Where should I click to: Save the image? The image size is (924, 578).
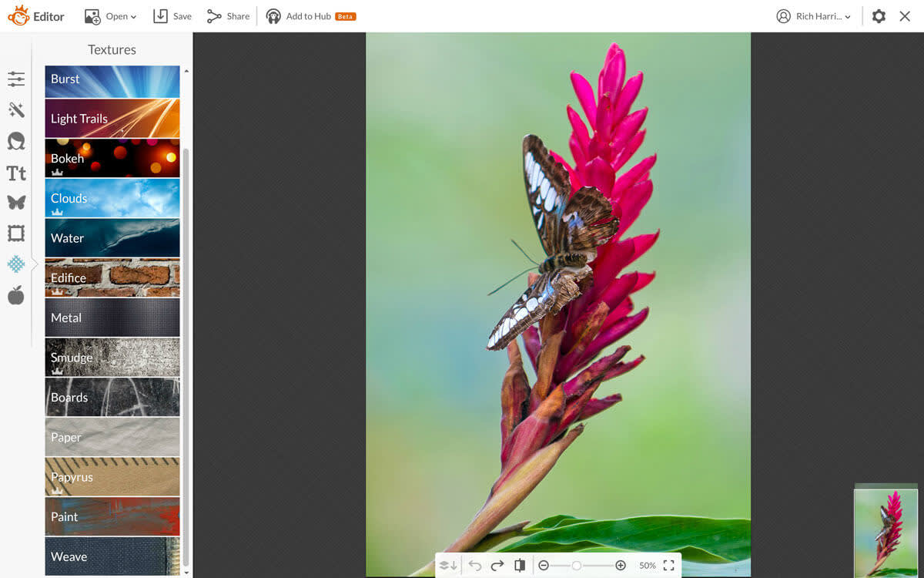[x=172, y=16]
